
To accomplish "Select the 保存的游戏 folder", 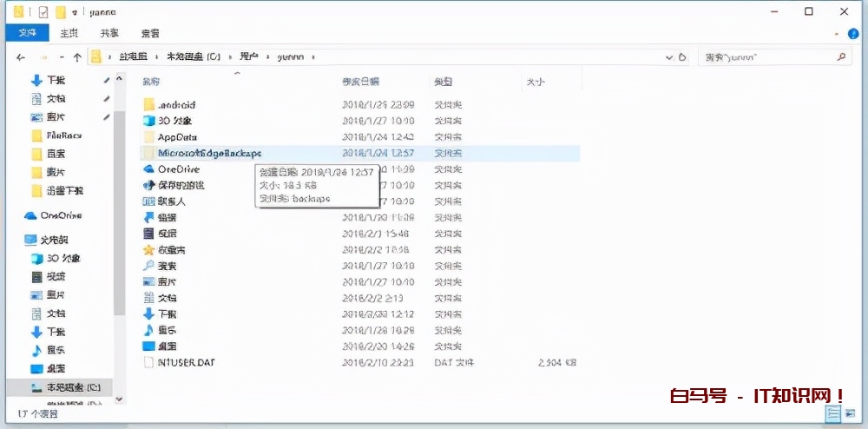I will point(174,185).
